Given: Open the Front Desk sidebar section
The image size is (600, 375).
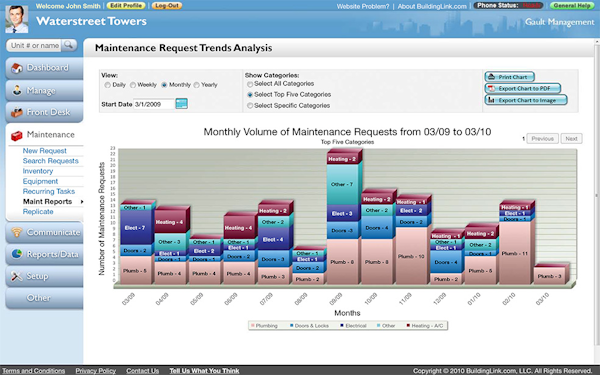Looking at the screenshot, I should [44, 112].
